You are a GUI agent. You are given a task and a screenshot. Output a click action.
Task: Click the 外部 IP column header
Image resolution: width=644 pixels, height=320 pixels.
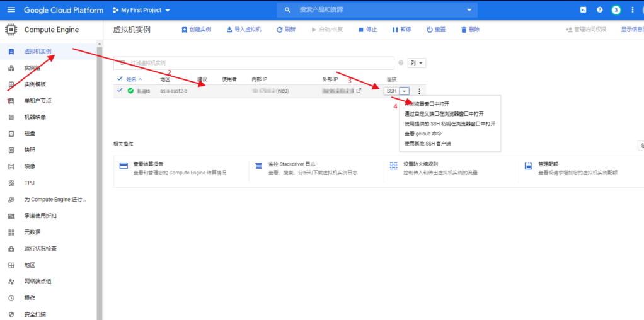coord(330,79)
